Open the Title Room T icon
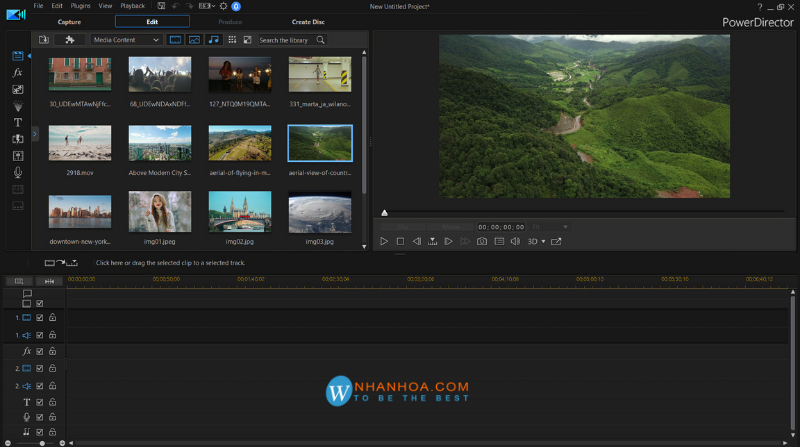The image size is (800, 447). (17, 122)
